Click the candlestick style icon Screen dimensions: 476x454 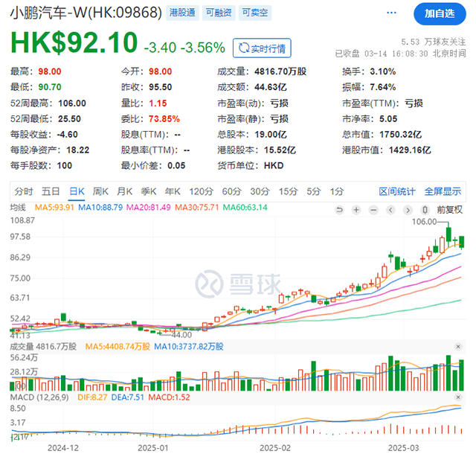tap(425, 210)
